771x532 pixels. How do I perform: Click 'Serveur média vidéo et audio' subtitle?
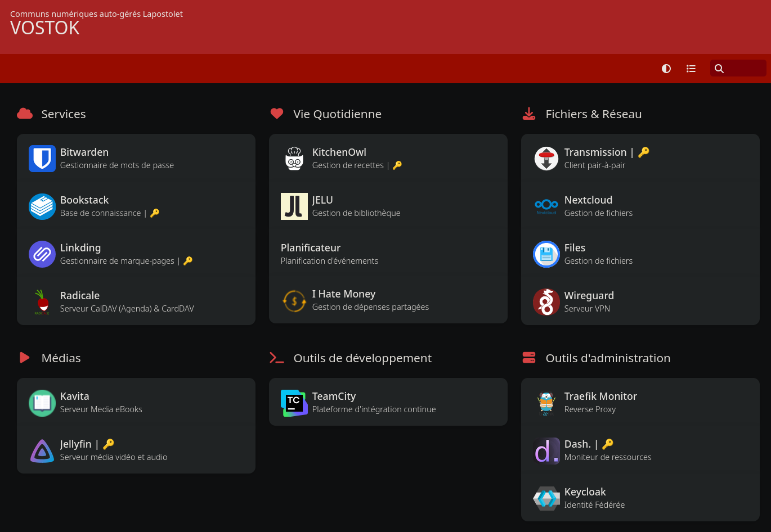pyautogui.click(x=114, y=457)
